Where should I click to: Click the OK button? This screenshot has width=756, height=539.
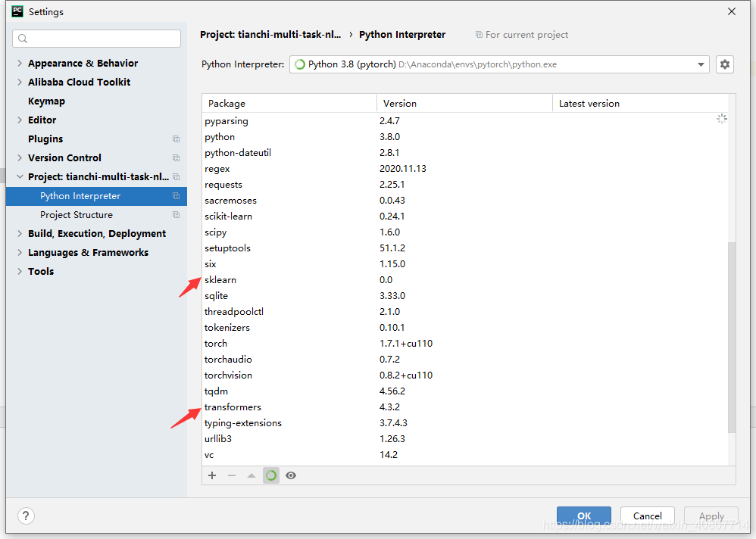pyautogui.click(x=584, y=516)
